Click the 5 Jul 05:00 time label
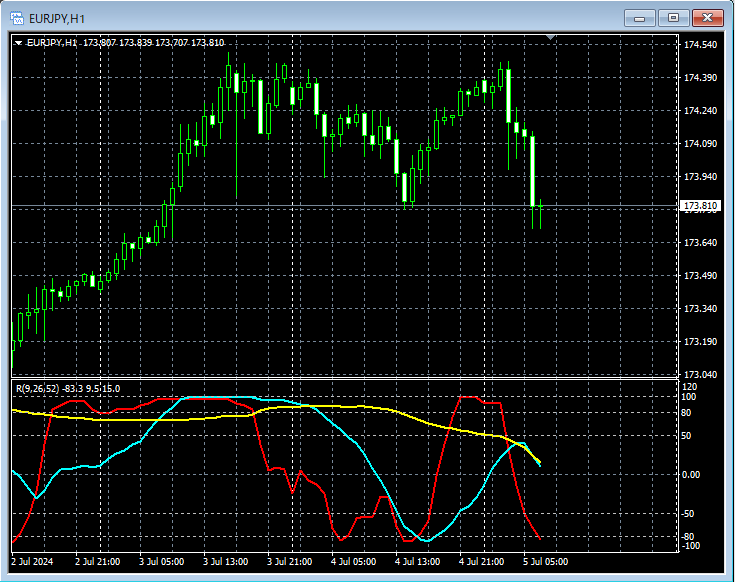Screen dimensions: 736x582 pos(545,562)
